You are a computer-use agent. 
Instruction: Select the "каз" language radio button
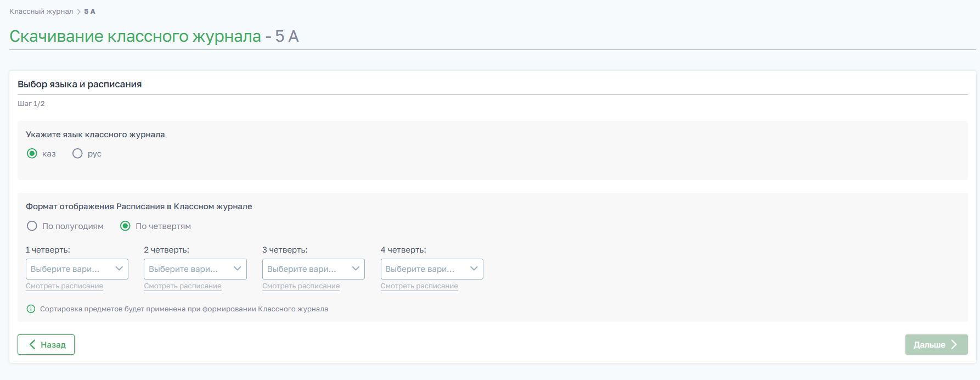coord(32,154)
